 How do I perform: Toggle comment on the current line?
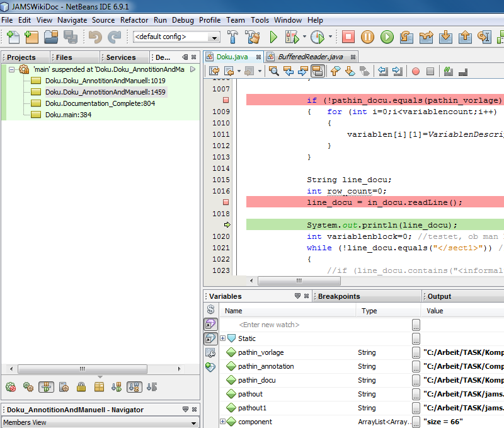(447, 71)
